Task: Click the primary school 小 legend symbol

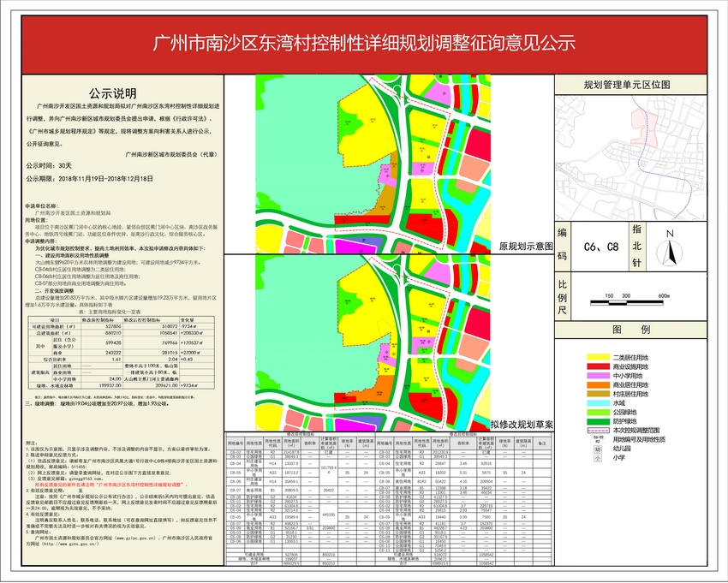Action: pos(598,458)
